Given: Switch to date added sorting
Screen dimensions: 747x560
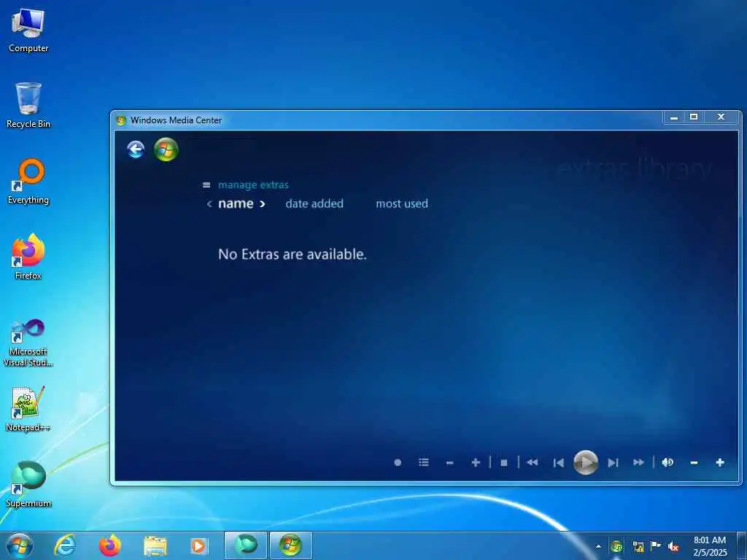Looking at the screenshot, I should 314,203.
